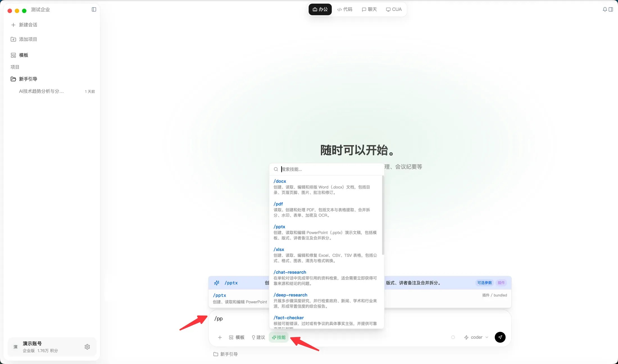
Task: Select the /xlsx skill
Action: [325, 255]
